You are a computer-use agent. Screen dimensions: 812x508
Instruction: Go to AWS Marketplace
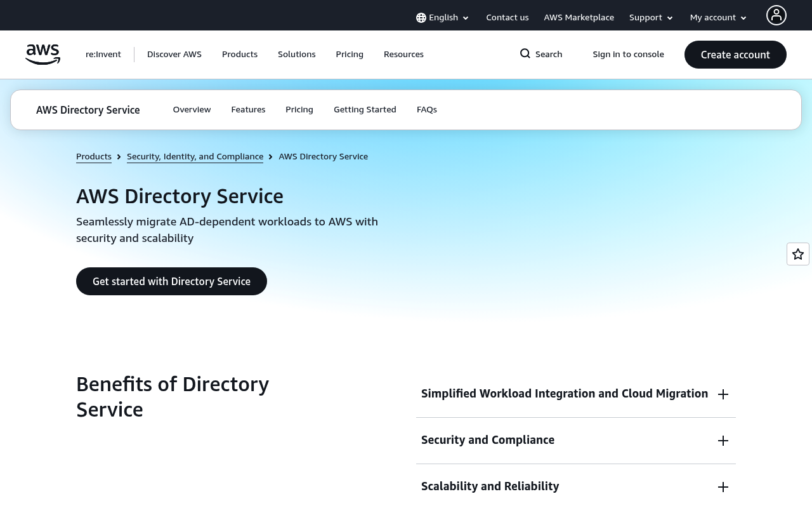[579, 18]
